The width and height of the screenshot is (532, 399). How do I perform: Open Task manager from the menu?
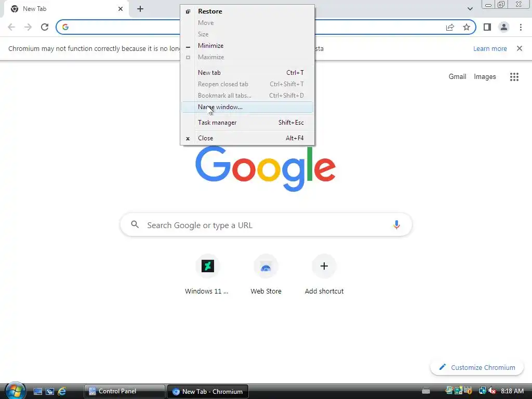[x=247, y=123]
